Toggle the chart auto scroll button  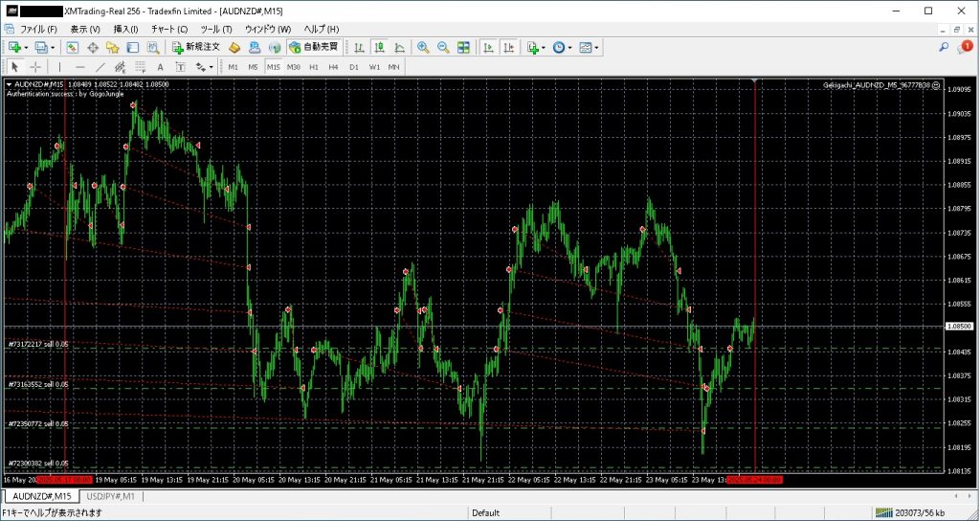point(488,47)
